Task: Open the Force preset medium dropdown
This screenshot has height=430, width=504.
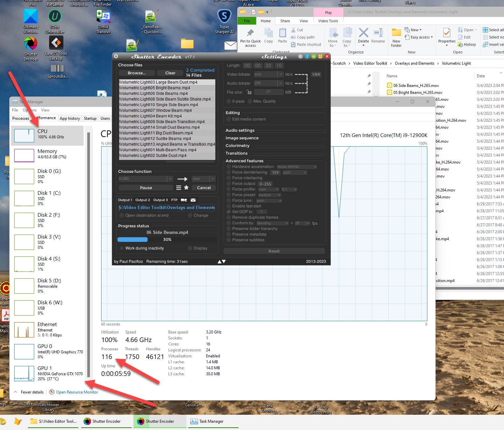Action: 270,195
